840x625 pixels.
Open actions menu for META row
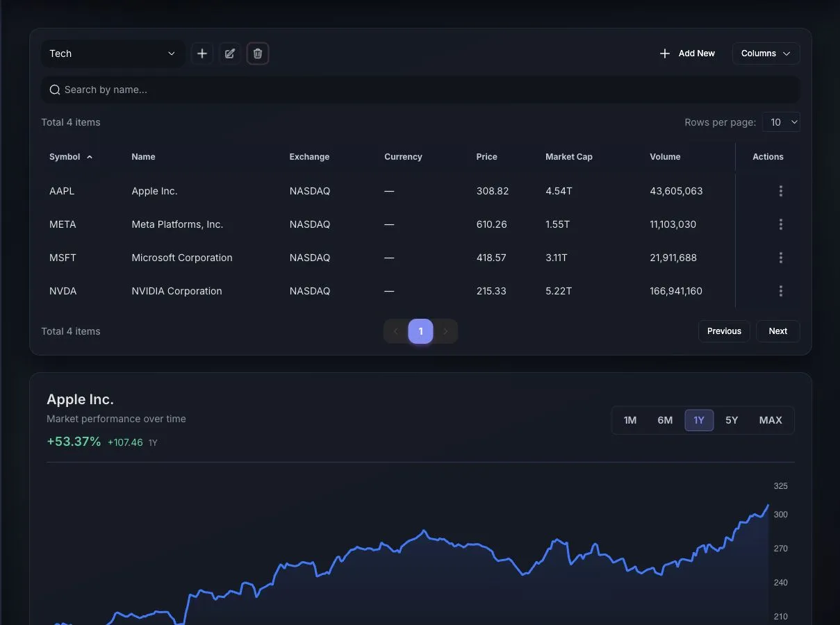pos(781,224)
